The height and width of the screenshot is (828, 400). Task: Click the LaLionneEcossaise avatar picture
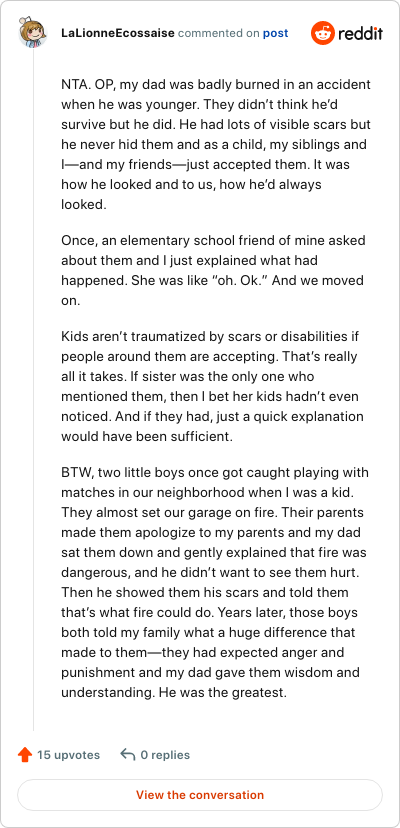coord(33,32)
